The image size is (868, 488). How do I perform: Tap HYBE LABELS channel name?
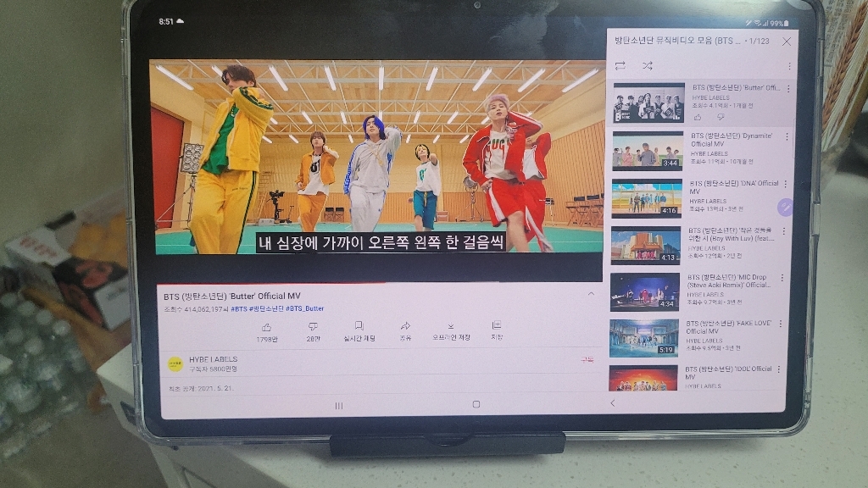pyautogui.click(x=213, y=359)
